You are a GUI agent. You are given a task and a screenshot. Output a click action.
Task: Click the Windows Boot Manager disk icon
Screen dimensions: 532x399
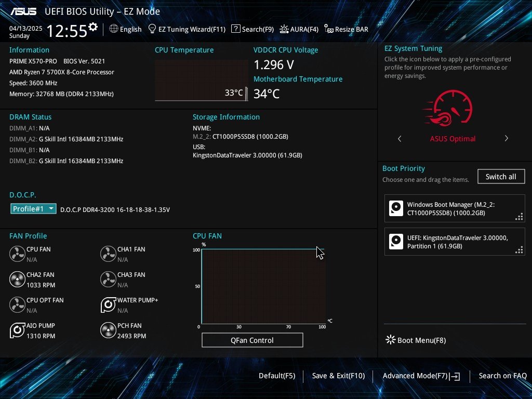[396, 208]
